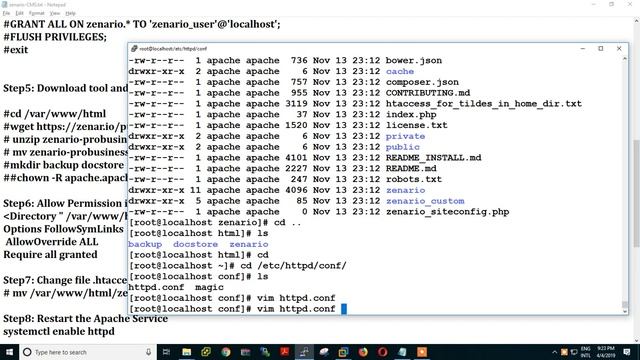Click the PuTTY window title bar icon
This screenshot has width=640, height=360.
point(134,49)
